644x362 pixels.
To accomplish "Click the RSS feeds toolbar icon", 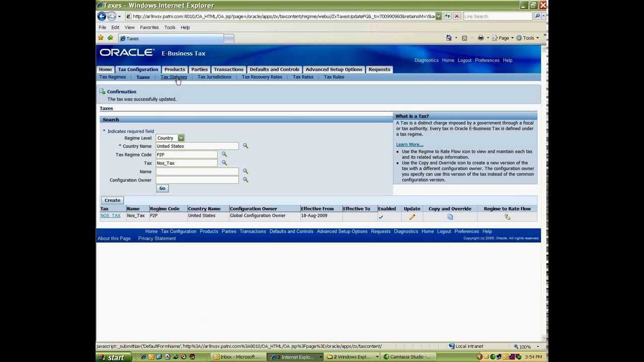I will (464, 38).
